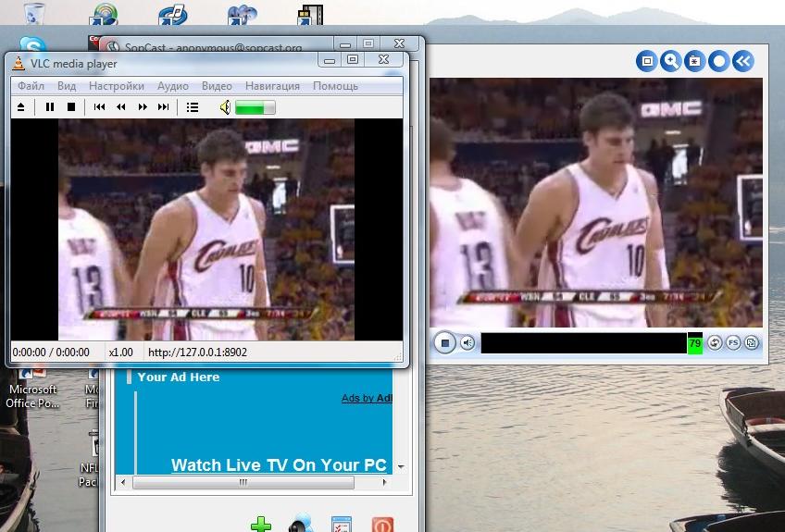
Task: Adjust the green VLC volume slider
Action: [x=255, y=107]
